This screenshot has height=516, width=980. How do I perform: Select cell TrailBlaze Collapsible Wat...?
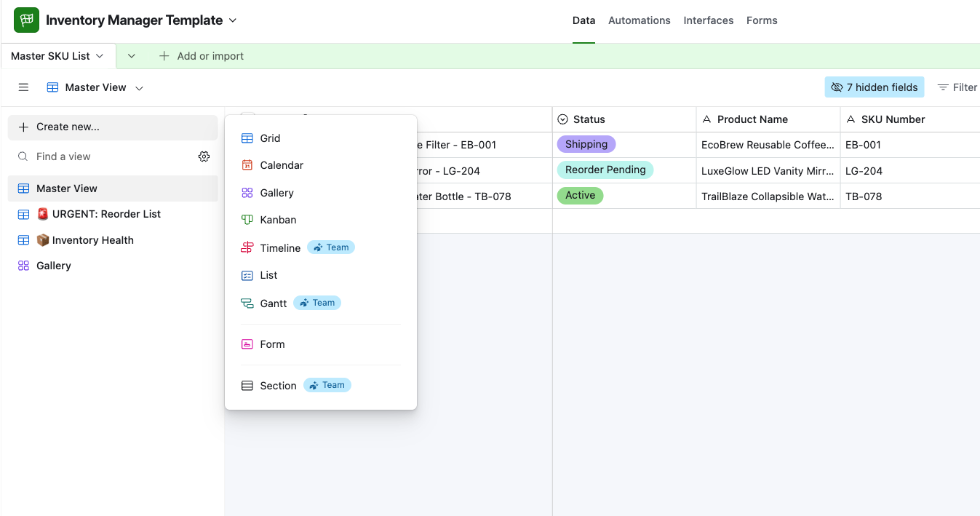point(768,197)
